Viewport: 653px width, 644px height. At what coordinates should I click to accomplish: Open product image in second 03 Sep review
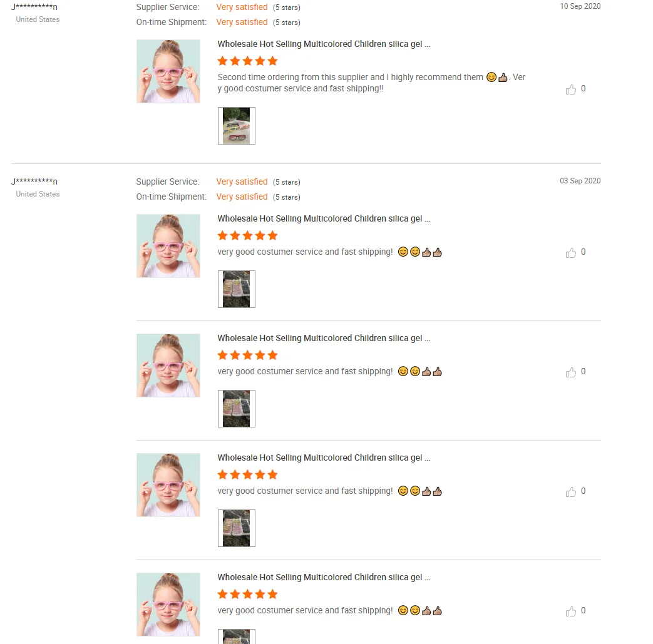[x=168, y=365]
